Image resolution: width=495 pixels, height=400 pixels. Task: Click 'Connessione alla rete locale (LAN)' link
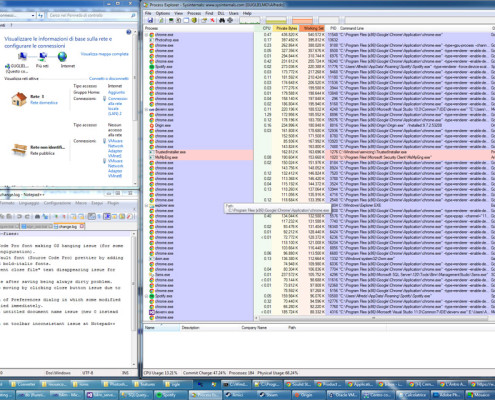coord(117,106)
